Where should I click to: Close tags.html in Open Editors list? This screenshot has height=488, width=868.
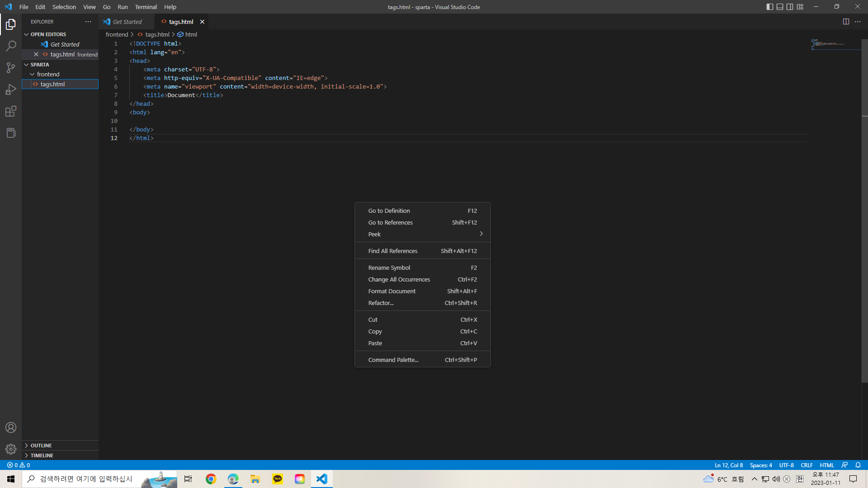(x=36, y=54)
